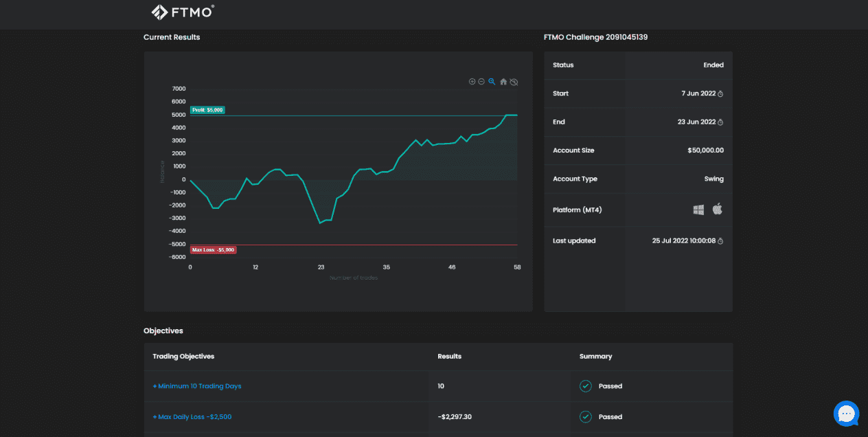Click the Current Results heading

tap(172, 37)
